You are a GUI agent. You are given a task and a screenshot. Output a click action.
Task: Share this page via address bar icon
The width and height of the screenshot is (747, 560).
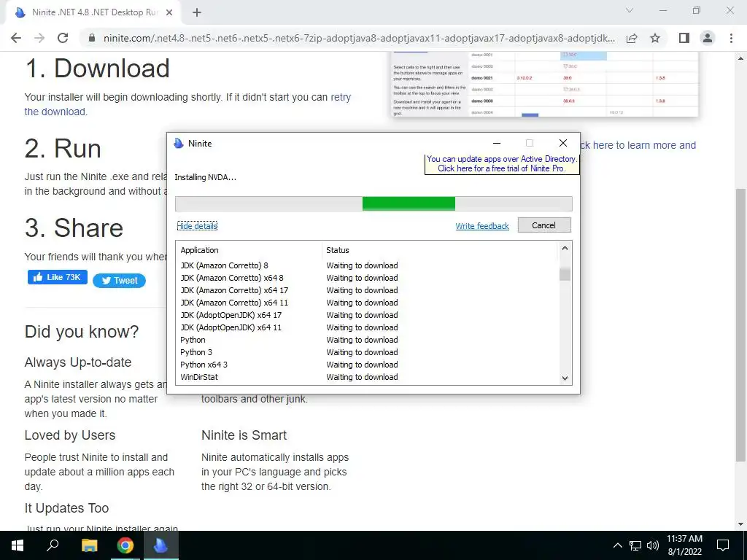point(632,38)
